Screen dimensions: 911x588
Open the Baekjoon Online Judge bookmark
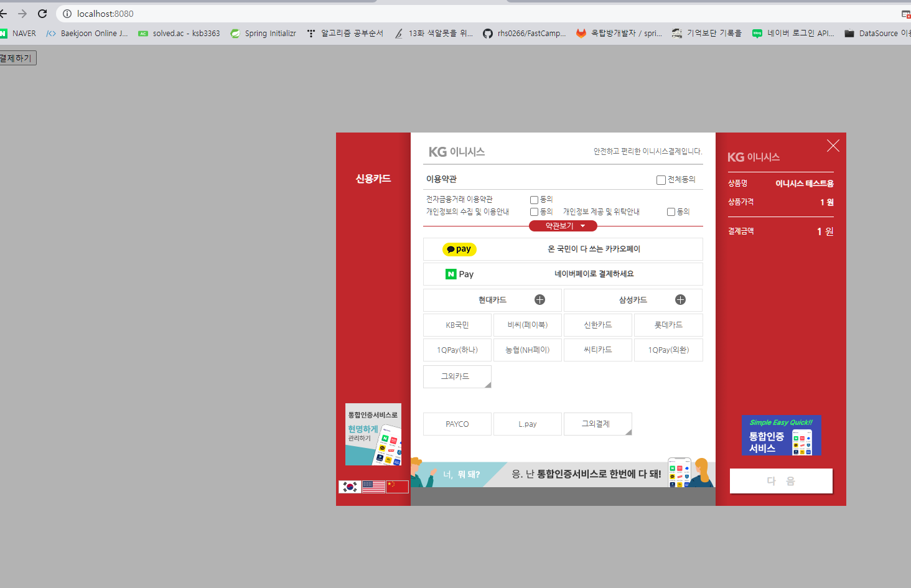tap(87, 34)
